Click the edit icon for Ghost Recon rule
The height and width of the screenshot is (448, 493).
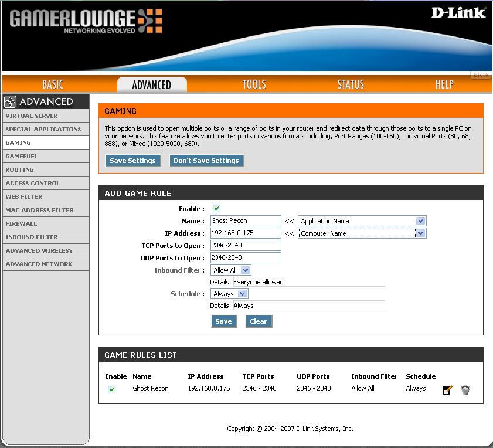447,390
